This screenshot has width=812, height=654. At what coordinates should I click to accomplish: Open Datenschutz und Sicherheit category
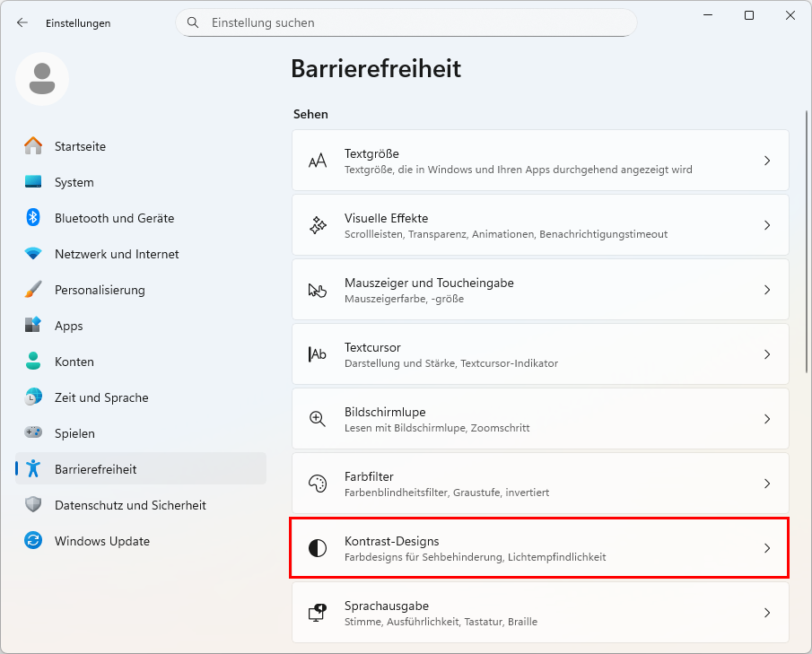coord(141,504)
